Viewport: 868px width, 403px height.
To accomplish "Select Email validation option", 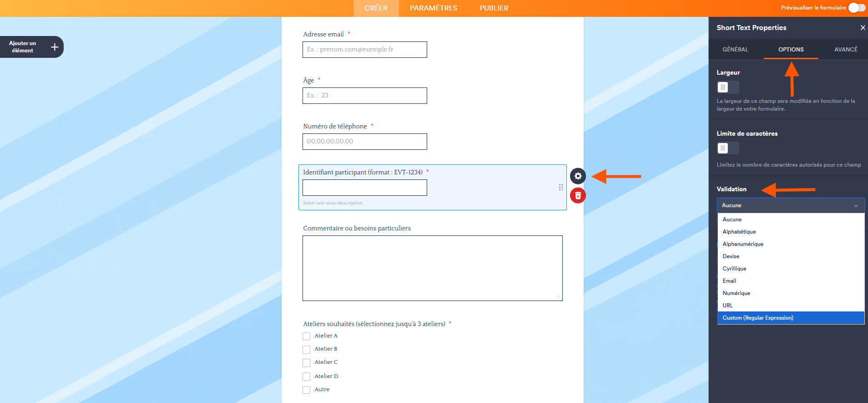I will 791,281.
